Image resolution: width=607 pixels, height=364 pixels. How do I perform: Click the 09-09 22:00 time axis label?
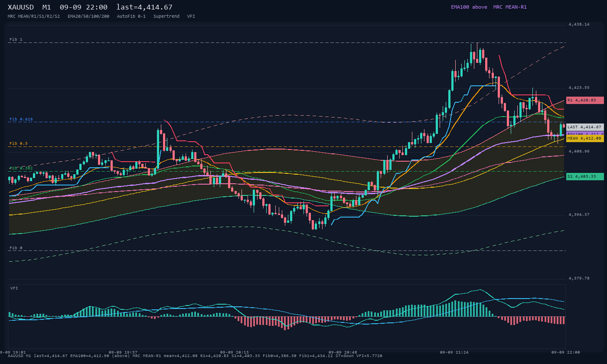pyautogui.click(x=566, y=352)
